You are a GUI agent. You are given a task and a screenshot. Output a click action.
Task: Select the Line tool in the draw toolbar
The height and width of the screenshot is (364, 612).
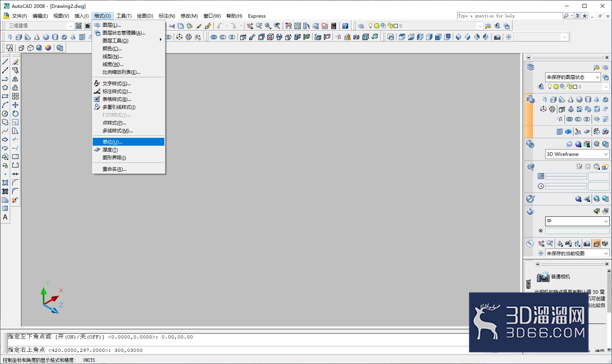pyautogui.click(x=5, y=62)
